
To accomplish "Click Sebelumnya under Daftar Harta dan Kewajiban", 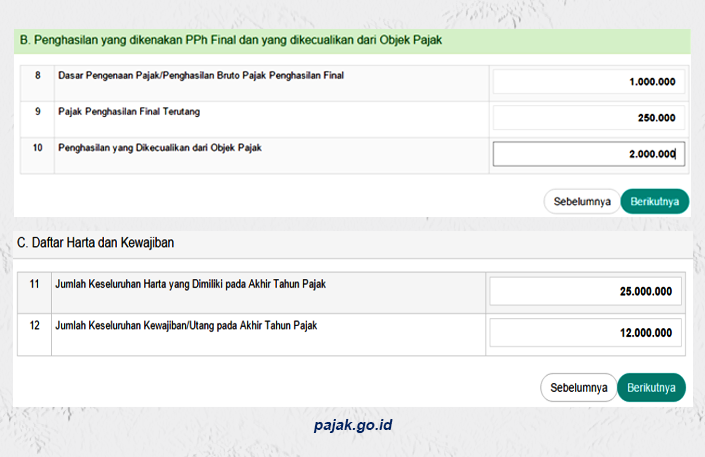I will (x=578, y=388).
